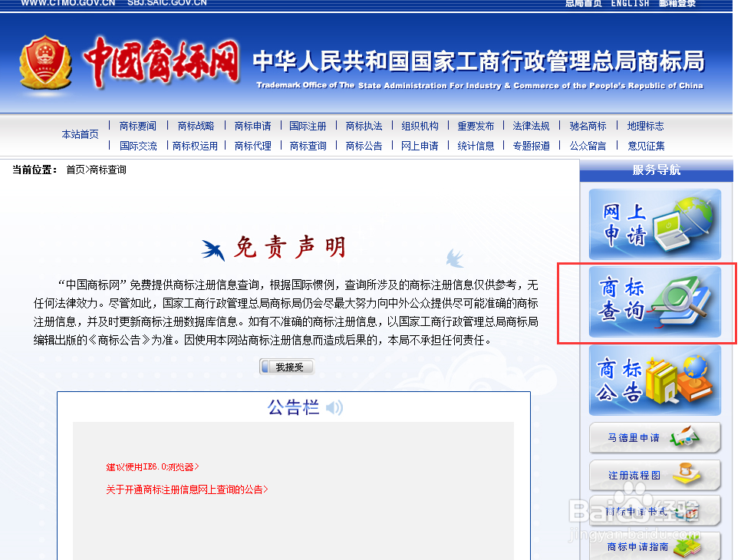Open the 商标公告 menu item in navigation bar
The image size is (741, 560).
[364, 146]
